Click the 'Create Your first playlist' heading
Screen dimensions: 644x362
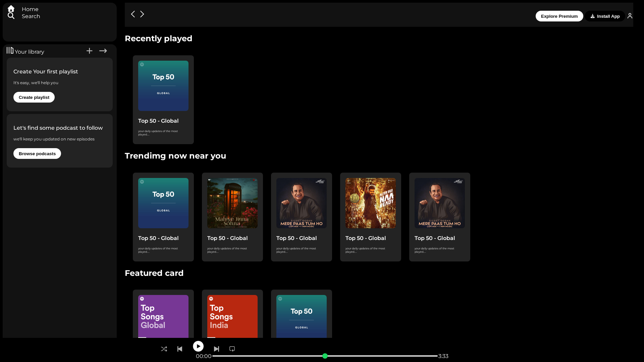point(46,72)
